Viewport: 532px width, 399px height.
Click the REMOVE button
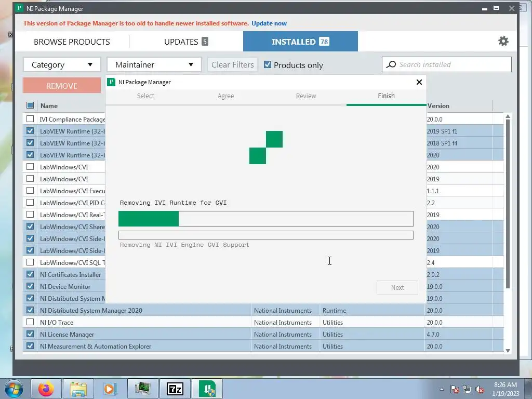62,86
